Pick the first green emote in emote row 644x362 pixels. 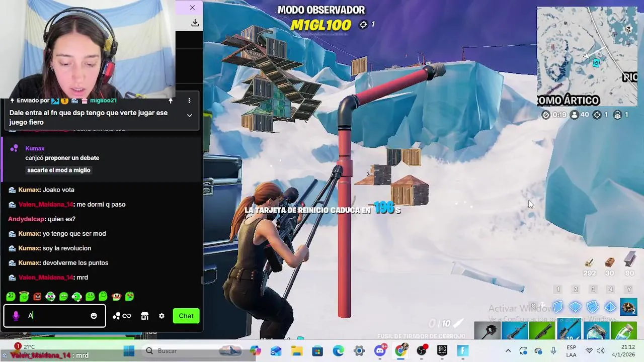11,297
